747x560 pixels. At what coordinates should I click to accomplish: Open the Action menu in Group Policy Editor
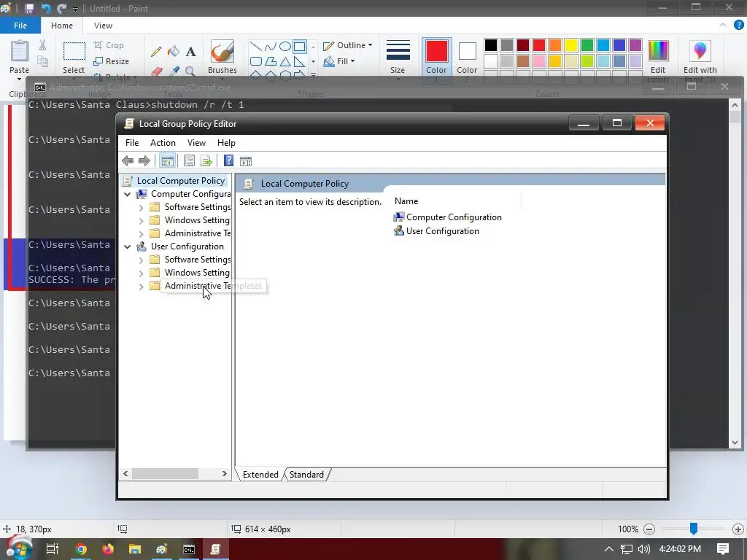point(163,143)
